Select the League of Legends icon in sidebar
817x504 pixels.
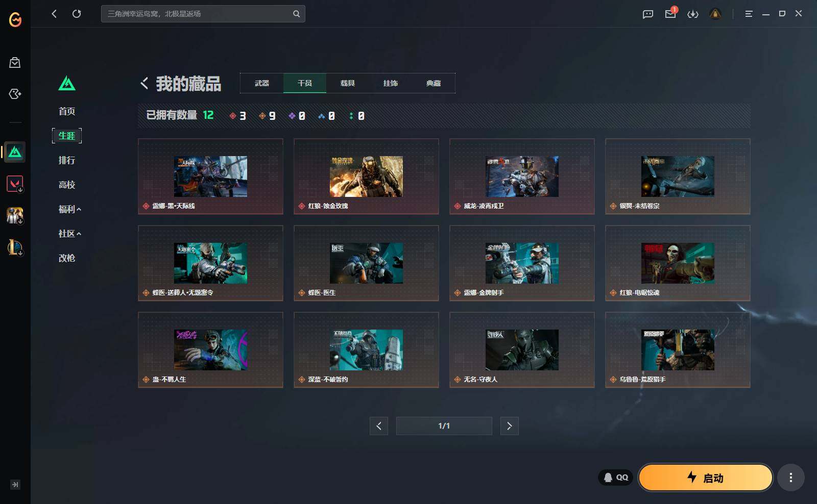(15, 247)
